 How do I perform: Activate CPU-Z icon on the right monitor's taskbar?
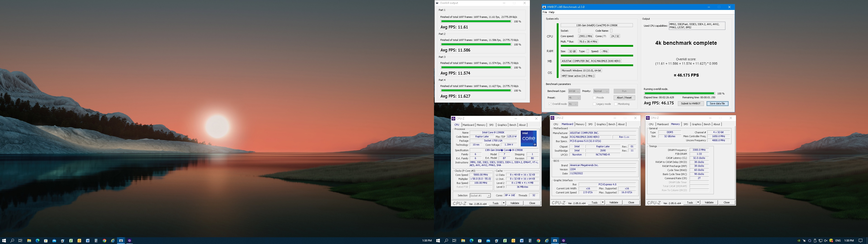(x=563, y=241)
